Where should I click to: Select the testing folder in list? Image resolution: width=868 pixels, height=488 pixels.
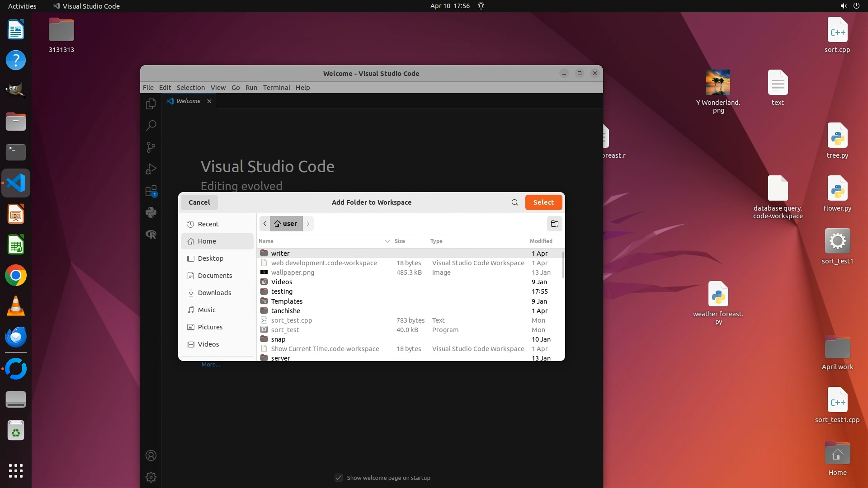coord(282,291)
